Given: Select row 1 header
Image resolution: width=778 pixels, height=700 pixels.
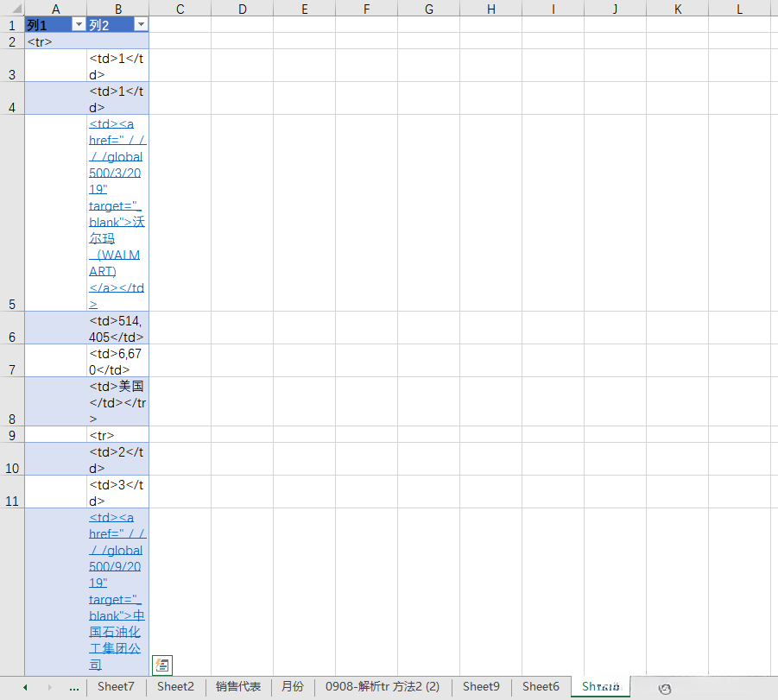Looking at the screenshot, I should (x=12, y=25).
